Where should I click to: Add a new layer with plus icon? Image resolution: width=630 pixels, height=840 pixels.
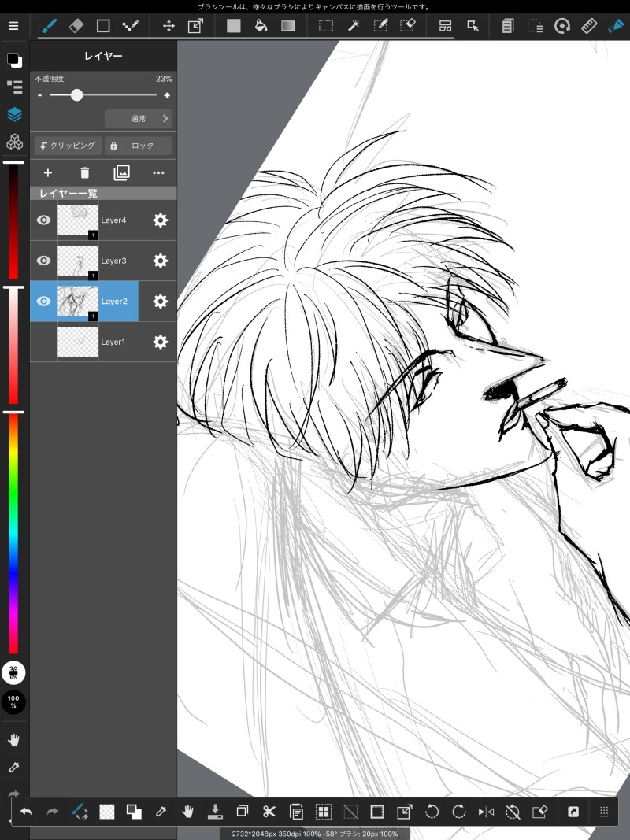tap(48, 172)
